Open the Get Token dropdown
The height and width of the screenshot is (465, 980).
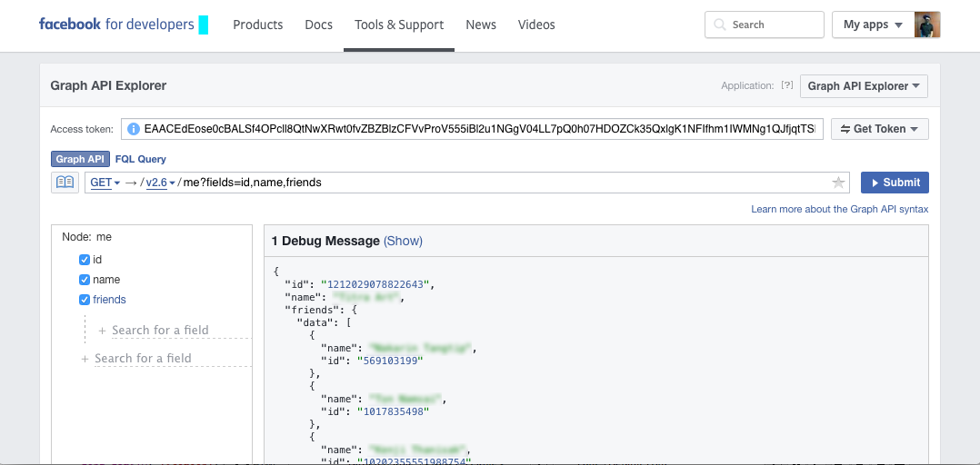click(x=879, y=129)
